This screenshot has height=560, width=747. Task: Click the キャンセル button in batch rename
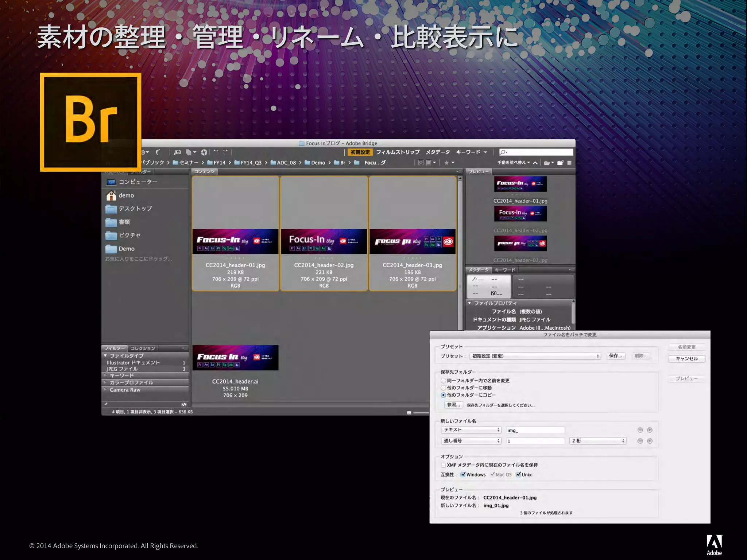(x=686, y=359)
